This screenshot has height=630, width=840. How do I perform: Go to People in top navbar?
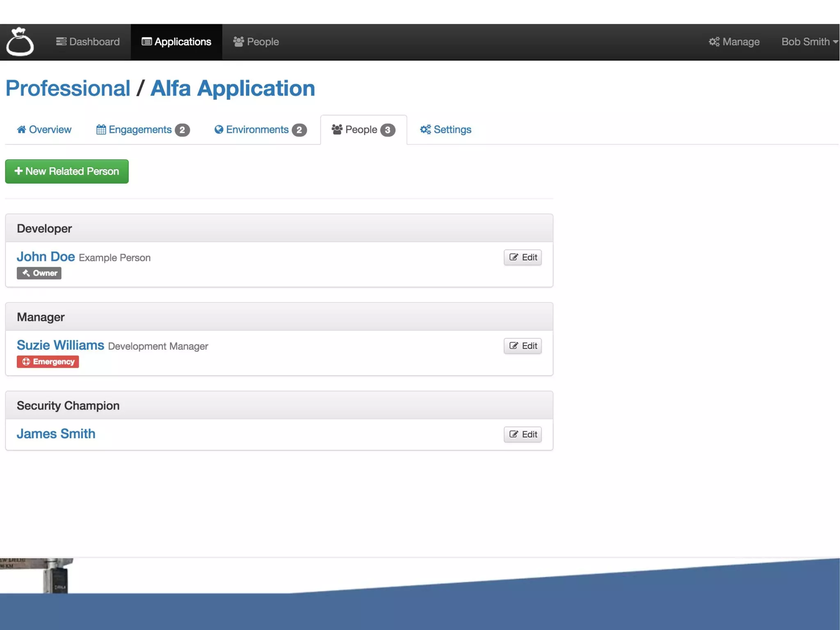pyautogui.click(x=256, y=42)
